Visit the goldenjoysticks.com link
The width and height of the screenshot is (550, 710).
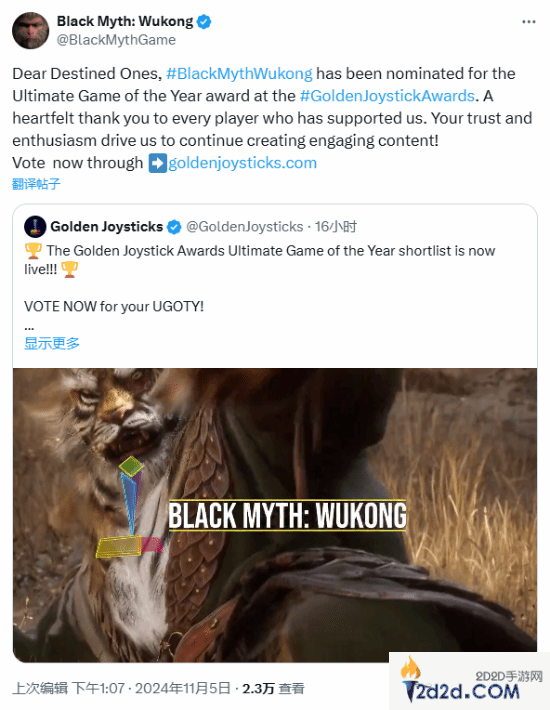point(243,163)
